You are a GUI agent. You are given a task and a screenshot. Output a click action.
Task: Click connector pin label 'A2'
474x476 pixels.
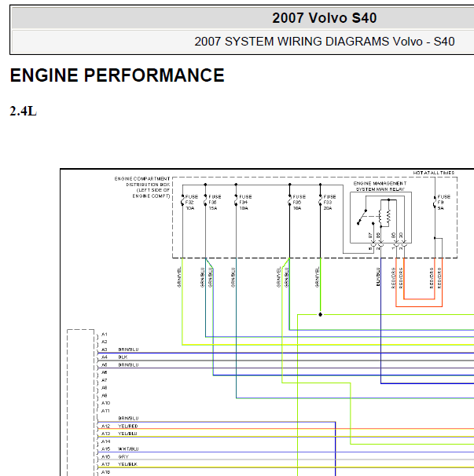pyautogui.click(x=105, y=342)
